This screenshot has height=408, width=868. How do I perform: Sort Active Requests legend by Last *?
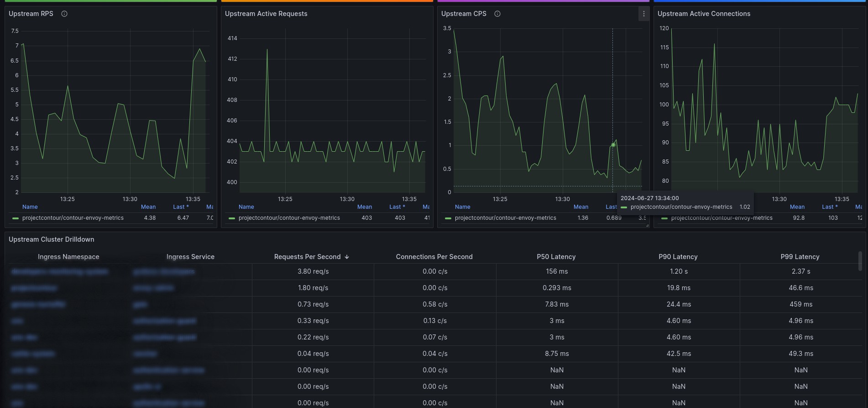tap(397, 207)
